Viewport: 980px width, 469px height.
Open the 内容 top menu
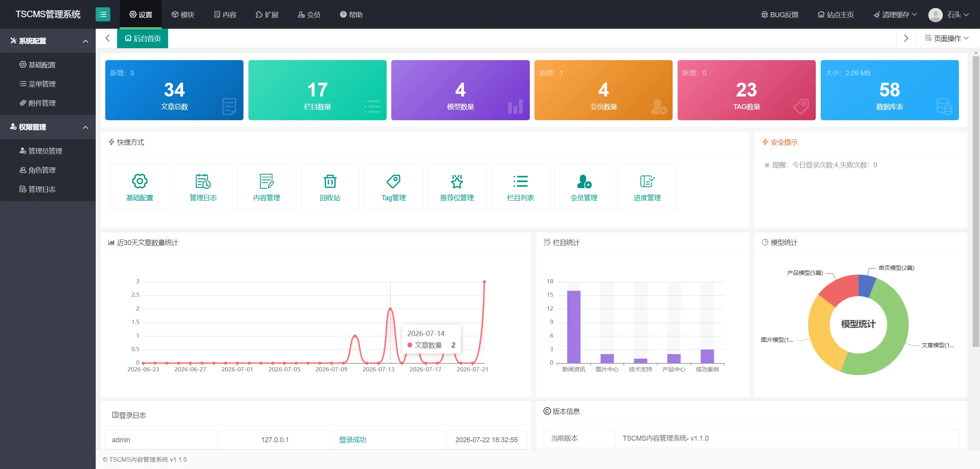tap(225, 15)
